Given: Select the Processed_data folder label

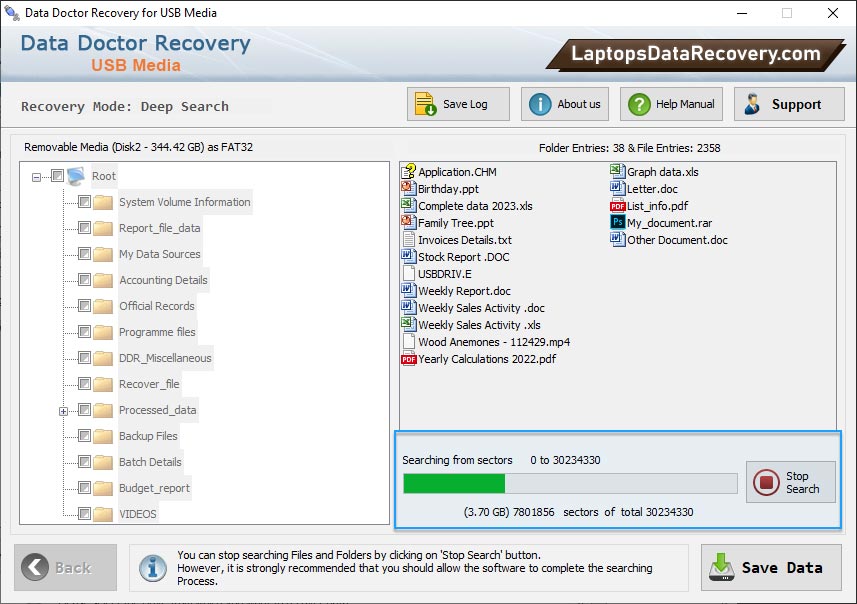Looking at the screenshot, I should [158, 410].
